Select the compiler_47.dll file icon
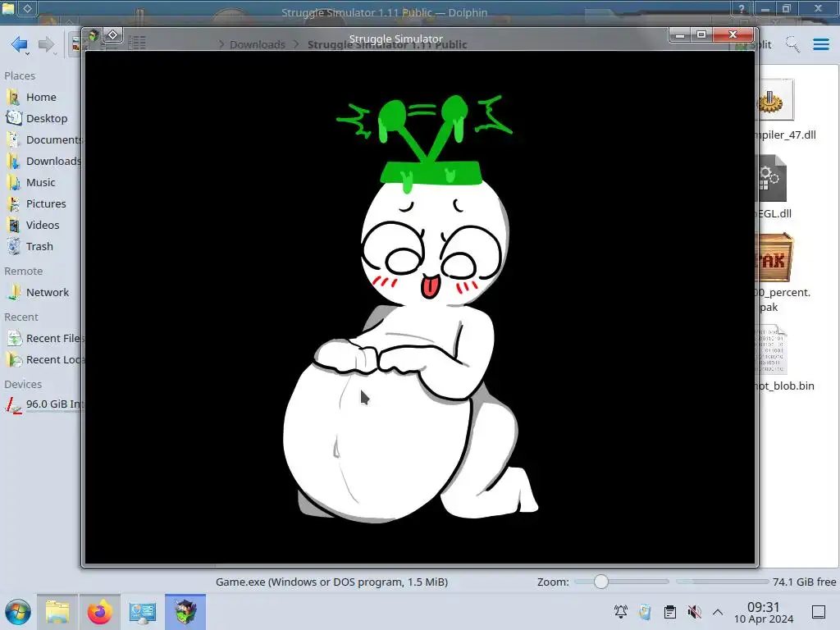This screenshot has width=840, height=630. pos(774,100)
